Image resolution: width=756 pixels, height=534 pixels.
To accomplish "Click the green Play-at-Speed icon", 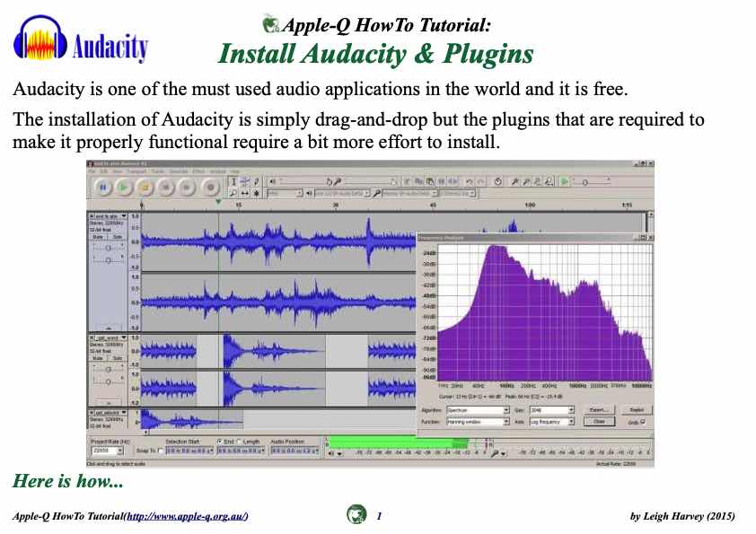I will coord(564,181).
